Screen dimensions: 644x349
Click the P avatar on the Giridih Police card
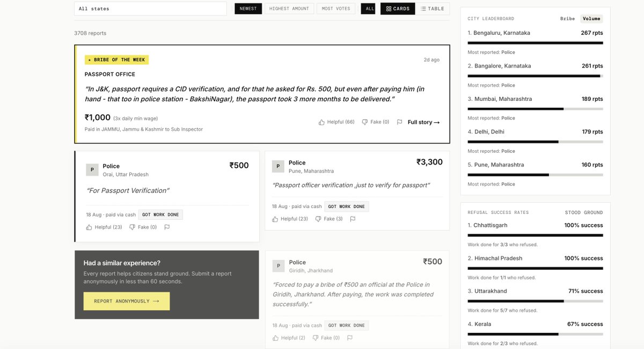click(x=279, y=266)
